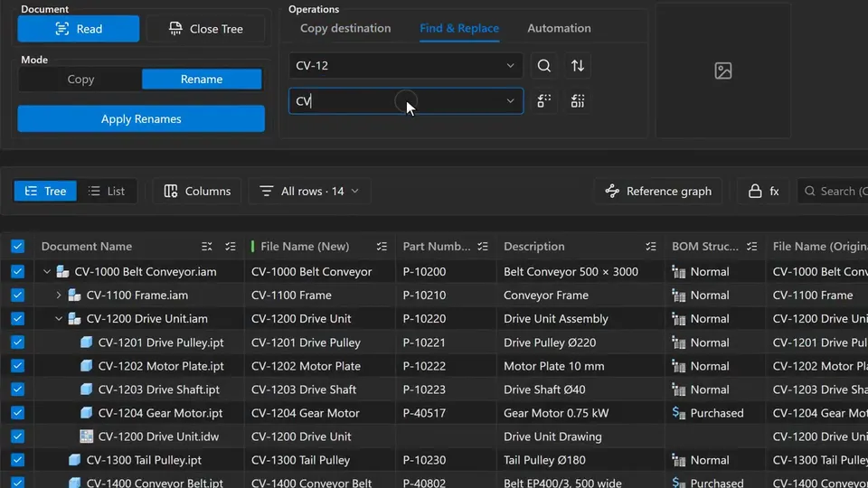The height and width of the screenshot is (488, 868).
Task: Click the checklist icon in Description header
Action: click(x=650, y=246)
